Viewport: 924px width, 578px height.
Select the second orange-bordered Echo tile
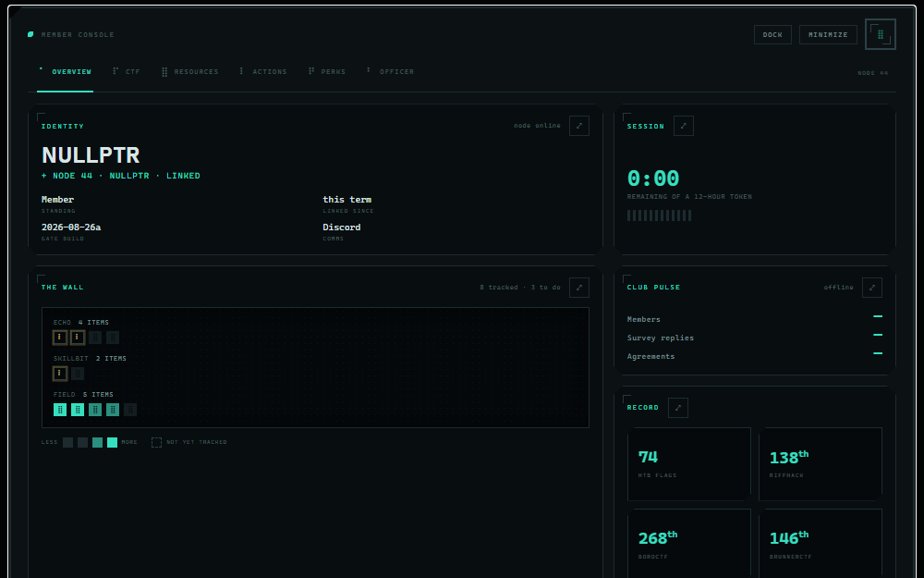[x=78, y=338]
